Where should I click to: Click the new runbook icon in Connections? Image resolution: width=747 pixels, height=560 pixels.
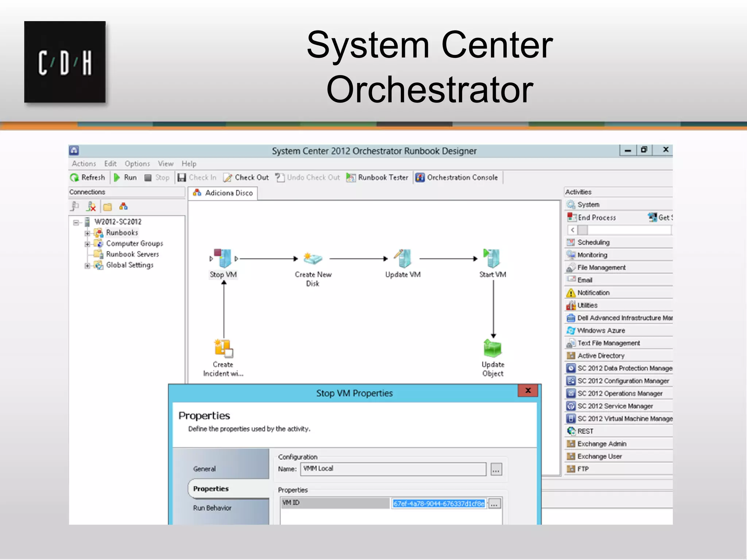(124, 207)
